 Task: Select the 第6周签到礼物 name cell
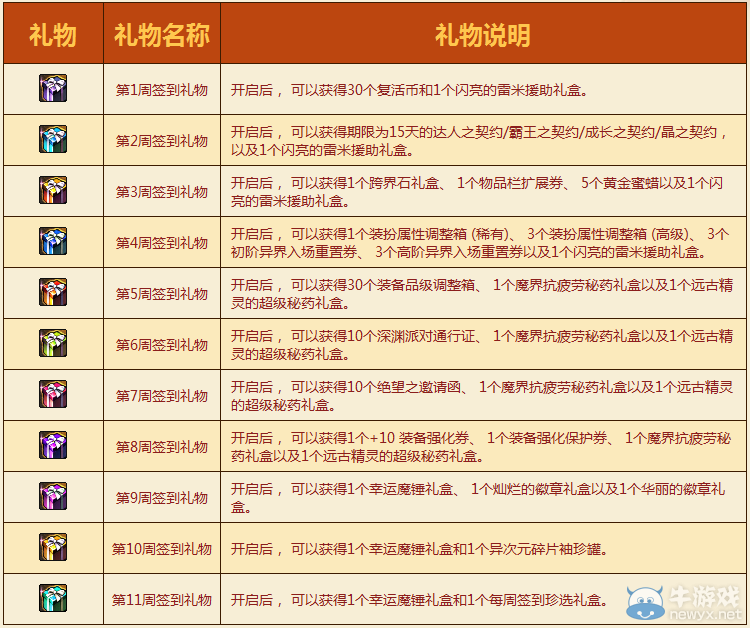pos(162,344)
